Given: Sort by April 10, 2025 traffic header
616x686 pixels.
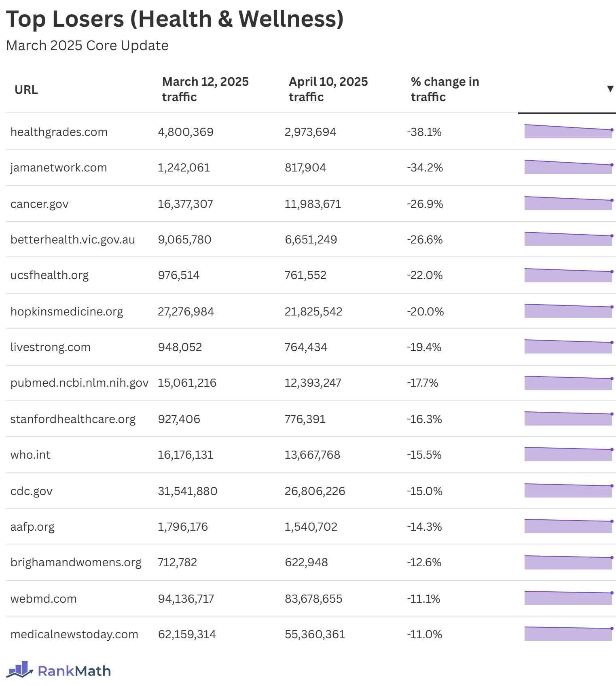Looking at the screenshot, I should (x=328, y=89).
